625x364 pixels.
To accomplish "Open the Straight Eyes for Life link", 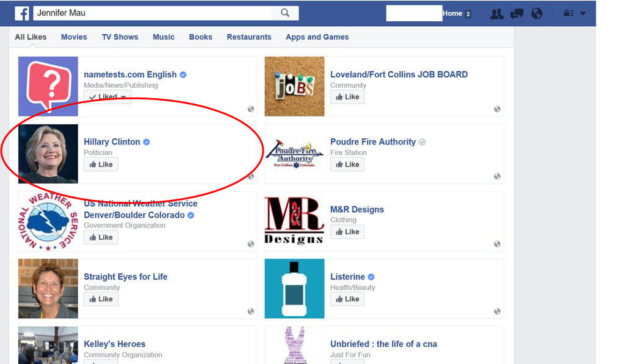I will 126,277.
